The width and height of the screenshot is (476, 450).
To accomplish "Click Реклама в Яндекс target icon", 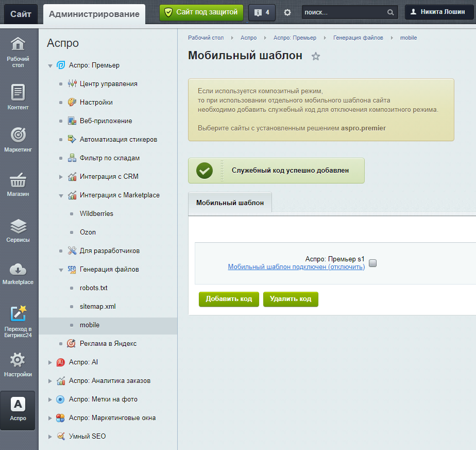I will (71, 343).
